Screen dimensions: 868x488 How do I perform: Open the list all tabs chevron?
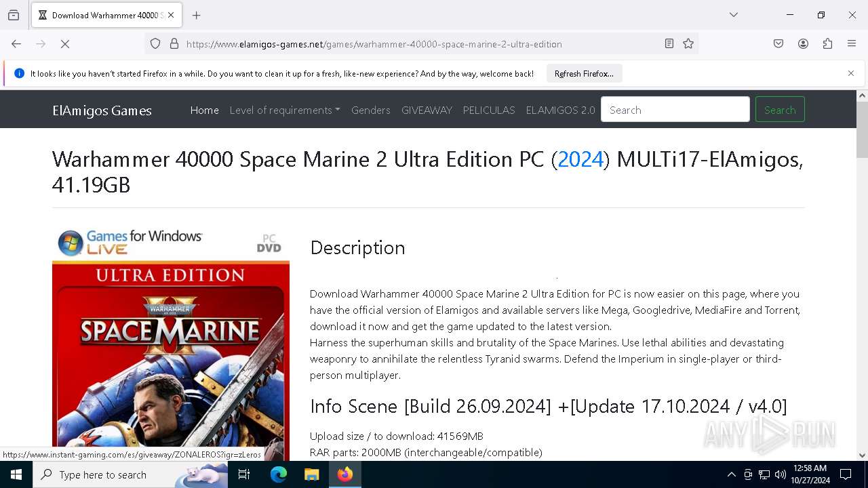[733, 15]
